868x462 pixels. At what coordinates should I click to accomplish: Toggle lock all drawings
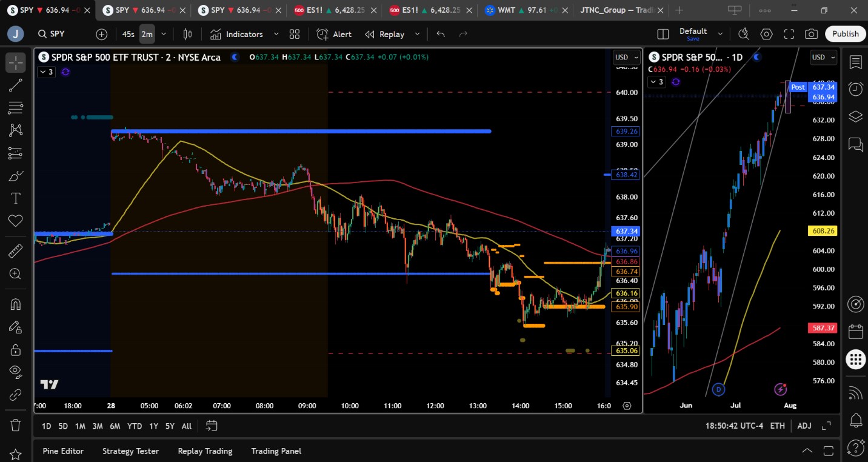click(16, 350)
